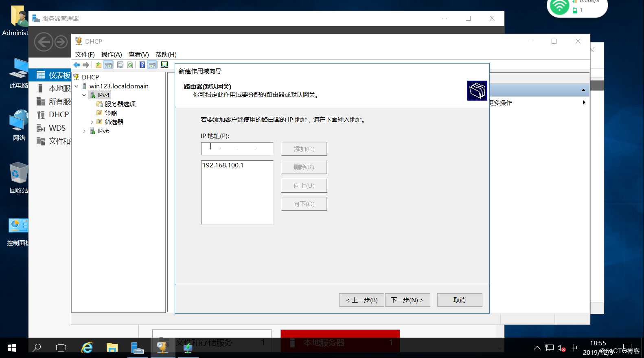
Task: Click Server Manager back navigation arrow
Action: click(x=44, y=42)
